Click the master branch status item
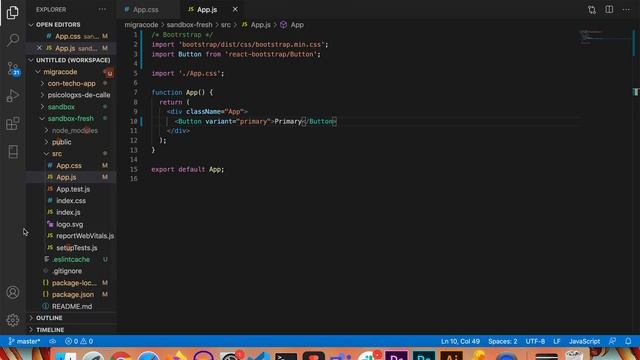Screen dimensions: 640x360 pyautogui.click(x=24, y=341)
